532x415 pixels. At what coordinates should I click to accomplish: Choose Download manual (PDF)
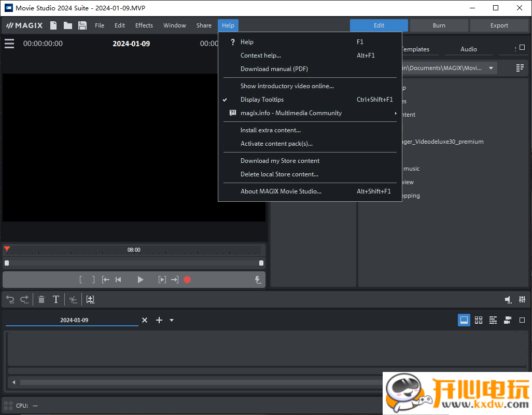310,69
